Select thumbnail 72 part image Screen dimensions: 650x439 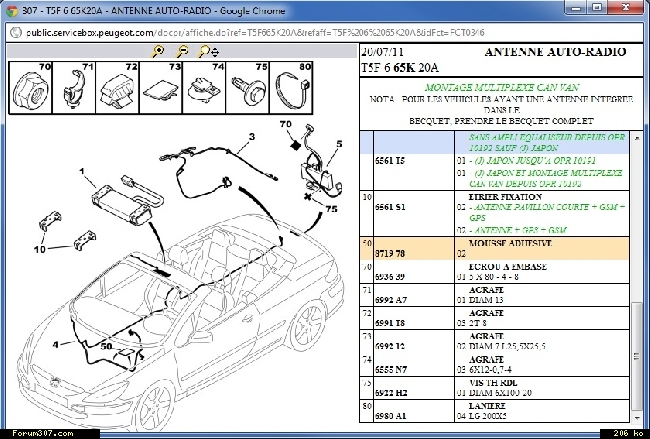(x=117, y=88)
